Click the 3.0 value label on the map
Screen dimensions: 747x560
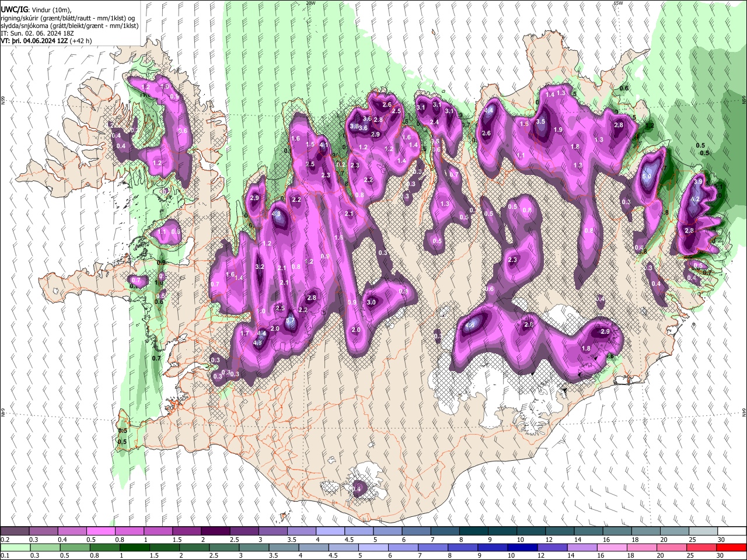coord(371,302)
